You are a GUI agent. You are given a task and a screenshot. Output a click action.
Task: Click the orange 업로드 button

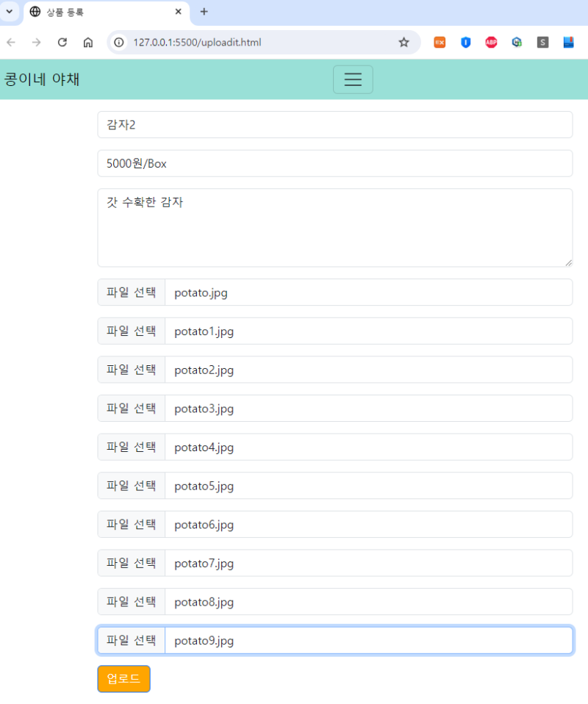[123, 678]
